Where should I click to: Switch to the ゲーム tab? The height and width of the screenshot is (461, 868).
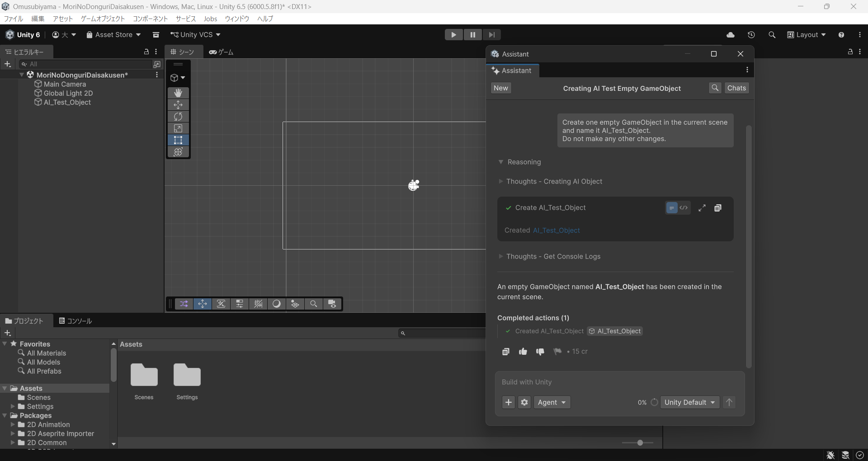pos(221,52)
